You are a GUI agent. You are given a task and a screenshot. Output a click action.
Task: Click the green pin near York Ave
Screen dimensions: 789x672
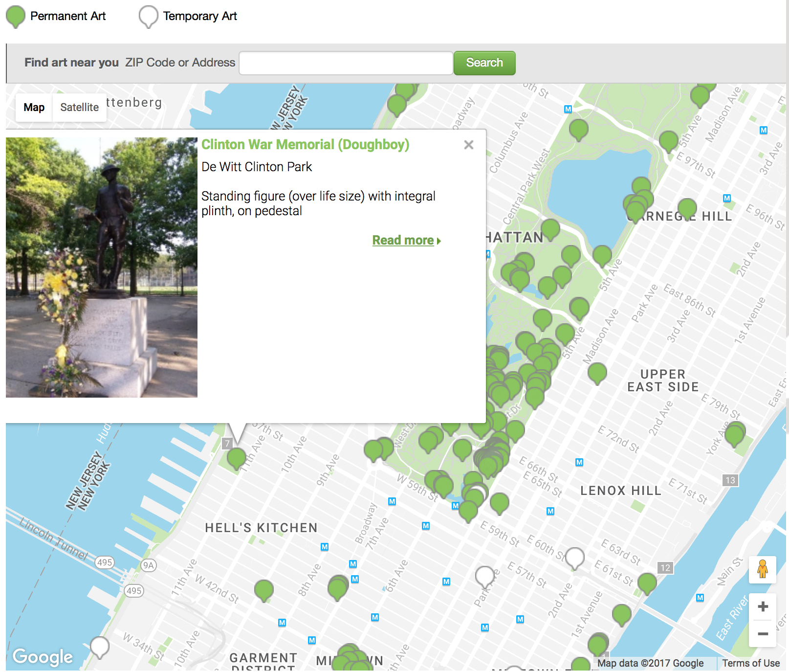click(x=734, y=434)
